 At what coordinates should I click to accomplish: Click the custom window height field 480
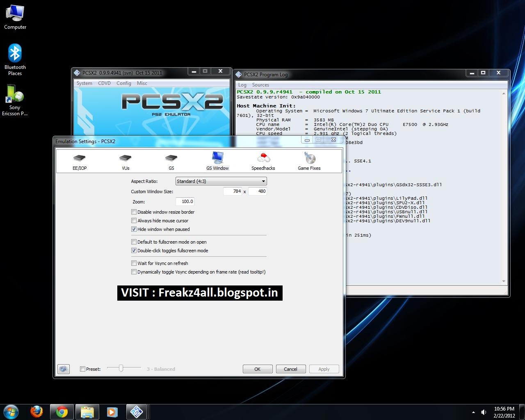[257, 191]
